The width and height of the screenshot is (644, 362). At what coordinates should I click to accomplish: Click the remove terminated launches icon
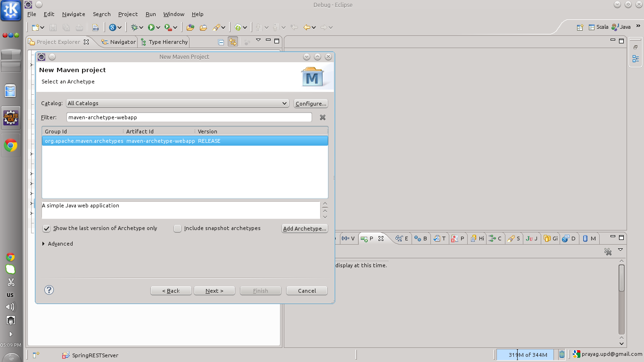608,252
